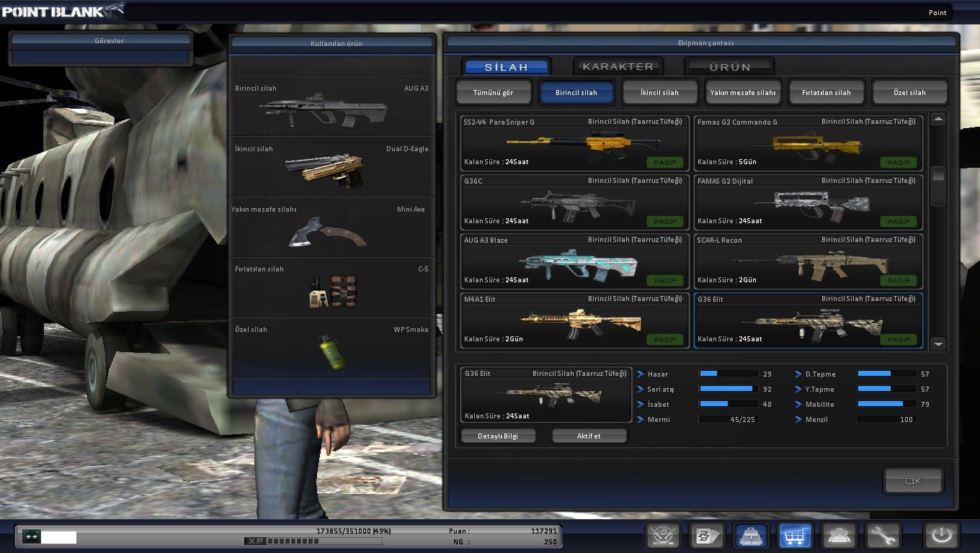Click the power exit icon
The width and height of the screenshot is (980, 553).
point(941,536)
